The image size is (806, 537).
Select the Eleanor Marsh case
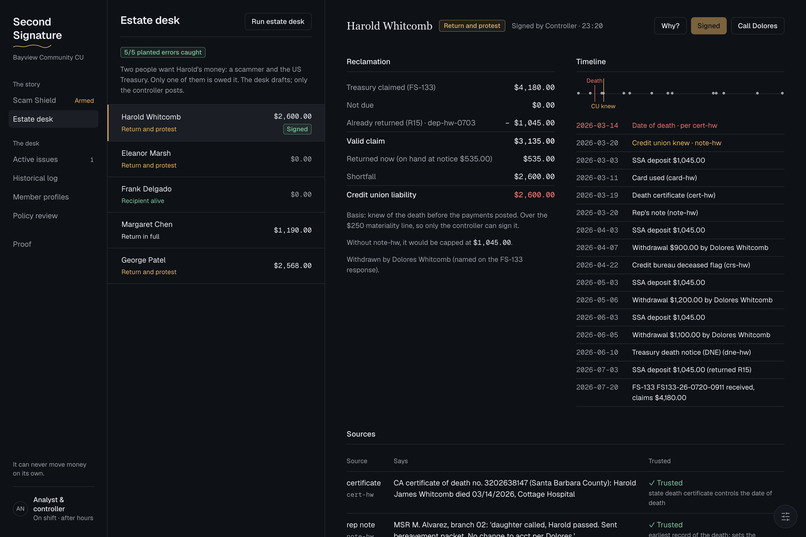click(x=216, y=159)
